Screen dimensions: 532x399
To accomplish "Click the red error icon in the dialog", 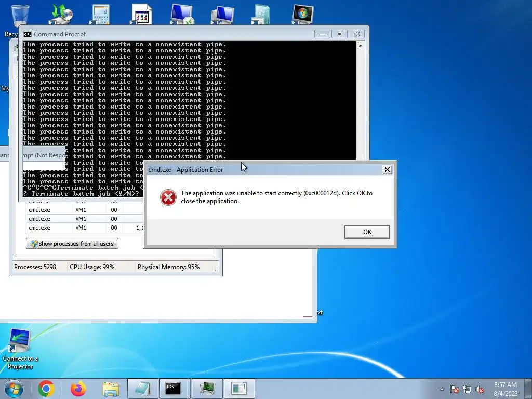I will [x=168, y=197].
